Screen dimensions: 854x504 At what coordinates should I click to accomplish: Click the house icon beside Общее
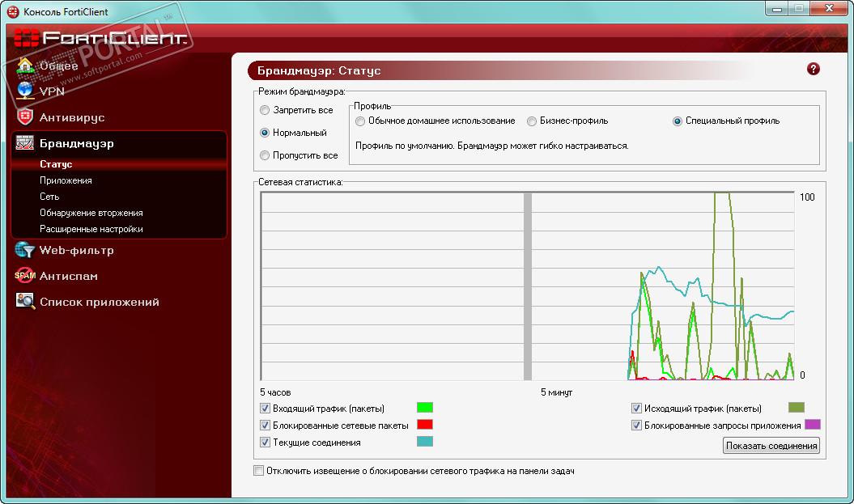[x=25, y=66]
